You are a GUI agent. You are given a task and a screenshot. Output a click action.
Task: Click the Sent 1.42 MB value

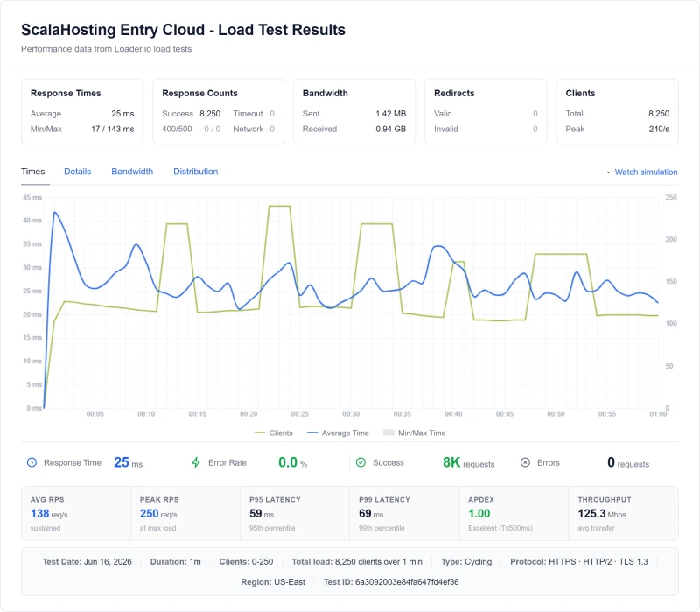(x=390, y=114)
